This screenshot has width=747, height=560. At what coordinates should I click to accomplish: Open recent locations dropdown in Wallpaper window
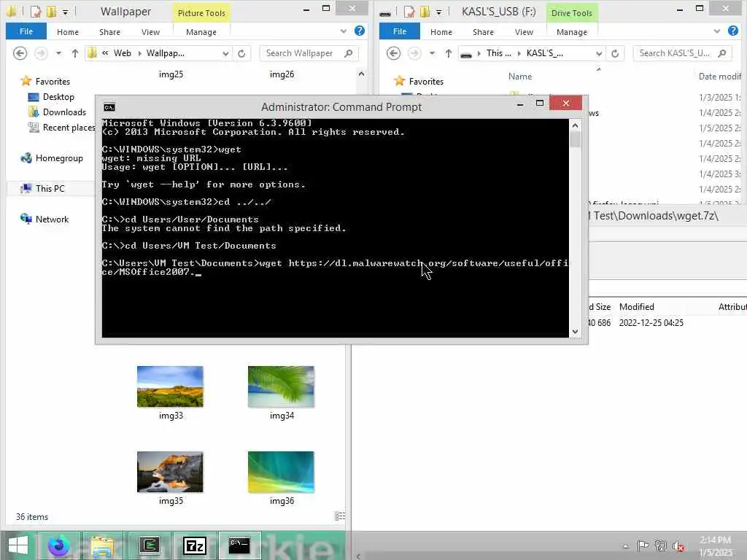[x=58, y=53]
